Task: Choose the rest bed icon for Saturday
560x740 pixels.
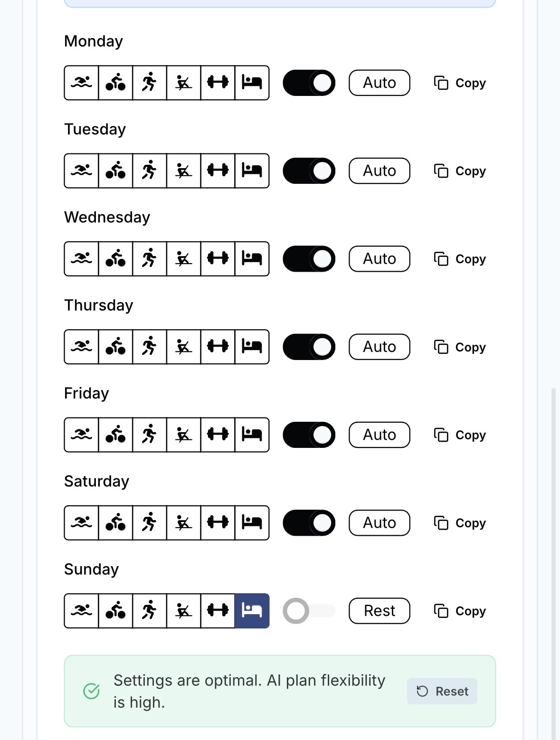Action: pyautogui.click(x=252, y=522)
